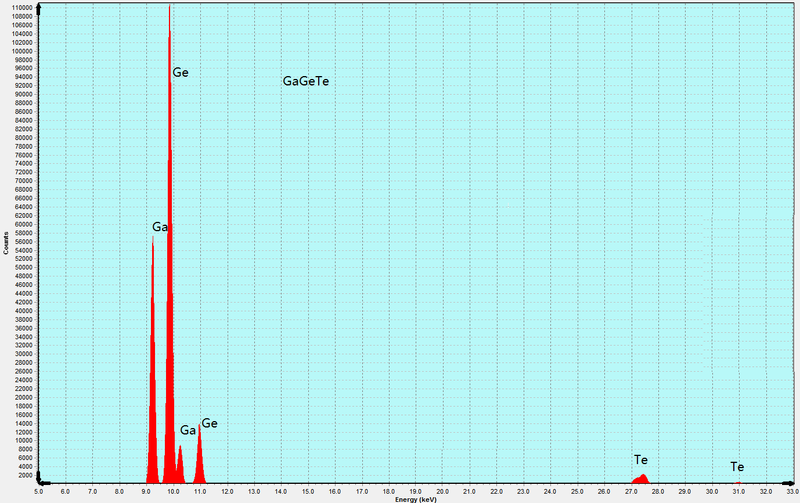
Task: Select the small Ga label near 10.5 keV
Action: point(188,430)
